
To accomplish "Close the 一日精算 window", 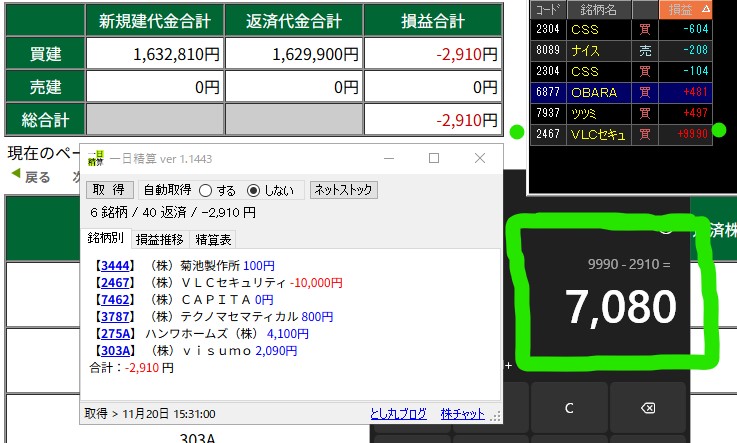I will (480, 158).
